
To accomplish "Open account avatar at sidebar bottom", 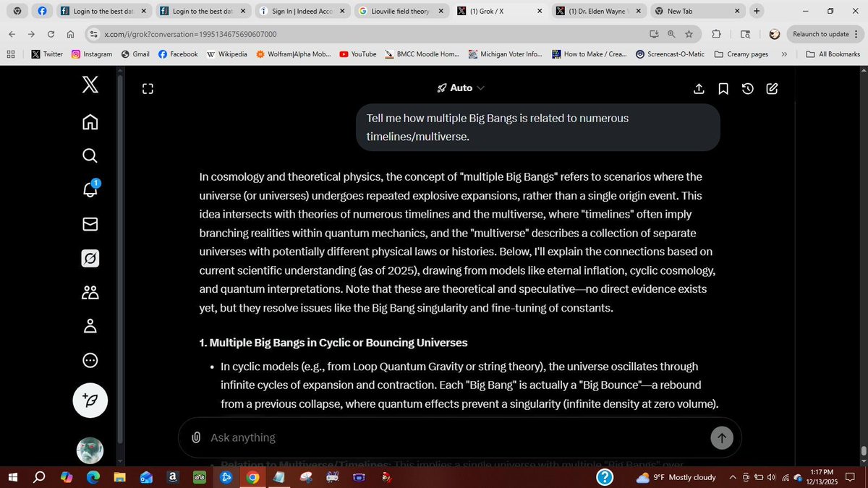I will 90,450.
